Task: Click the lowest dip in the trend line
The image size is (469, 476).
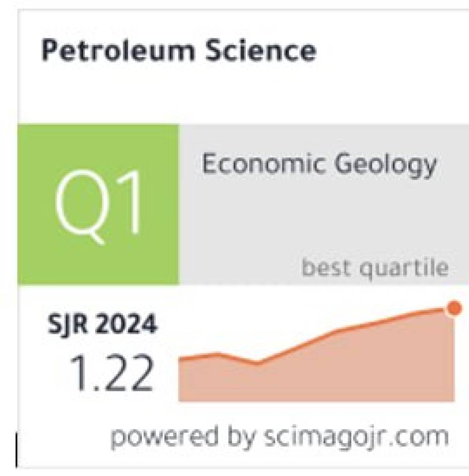Action: click(257, 363)
